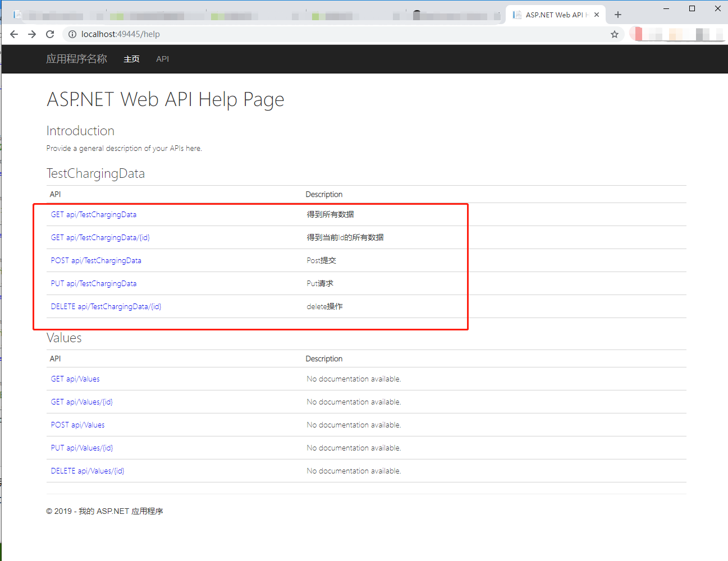Open PUT api/Values/{id} link
Screen dimensions: 728x561
click(82, 448)
